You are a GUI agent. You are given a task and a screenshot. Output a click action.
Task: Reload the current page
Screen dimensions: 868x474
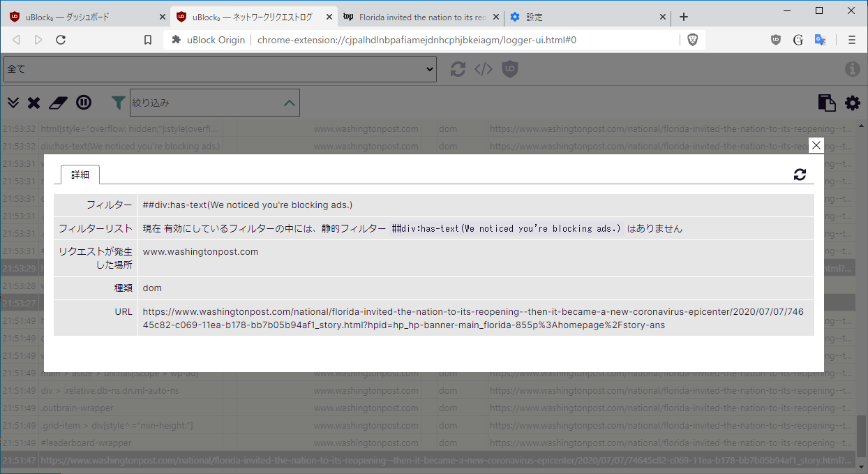point(61,40)
